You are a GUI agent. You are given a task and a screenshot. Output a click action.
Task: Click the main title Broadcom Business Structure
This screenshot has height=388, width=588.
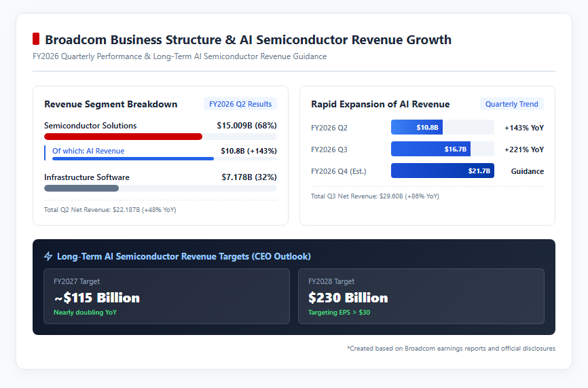click(249, 39)
